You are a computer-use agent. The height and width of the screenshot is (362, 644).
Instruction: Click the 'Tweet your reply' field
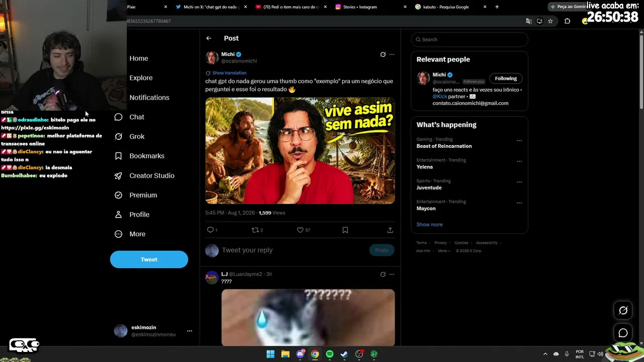(x=294, y=250)
